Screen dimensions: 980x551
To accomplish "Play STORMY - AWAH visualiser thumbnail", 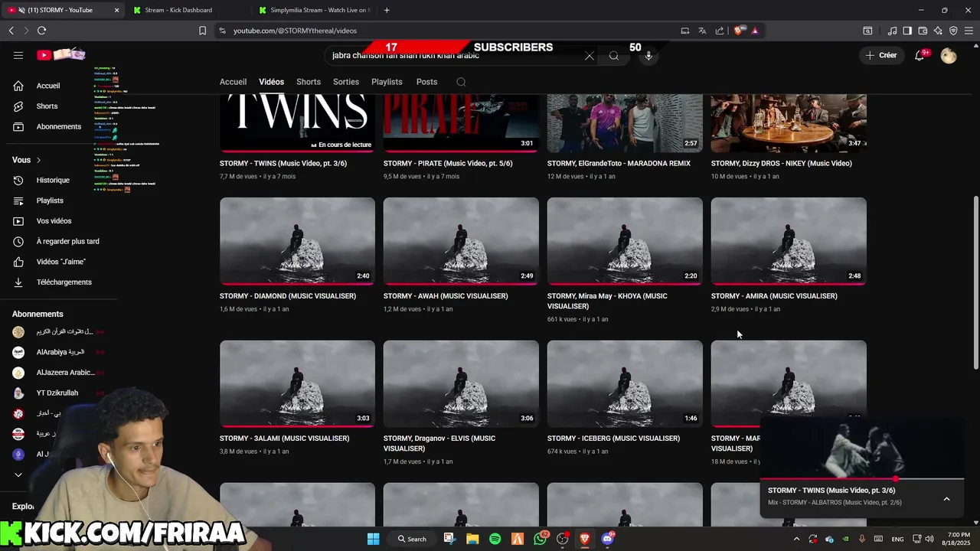I will [461, 241].
